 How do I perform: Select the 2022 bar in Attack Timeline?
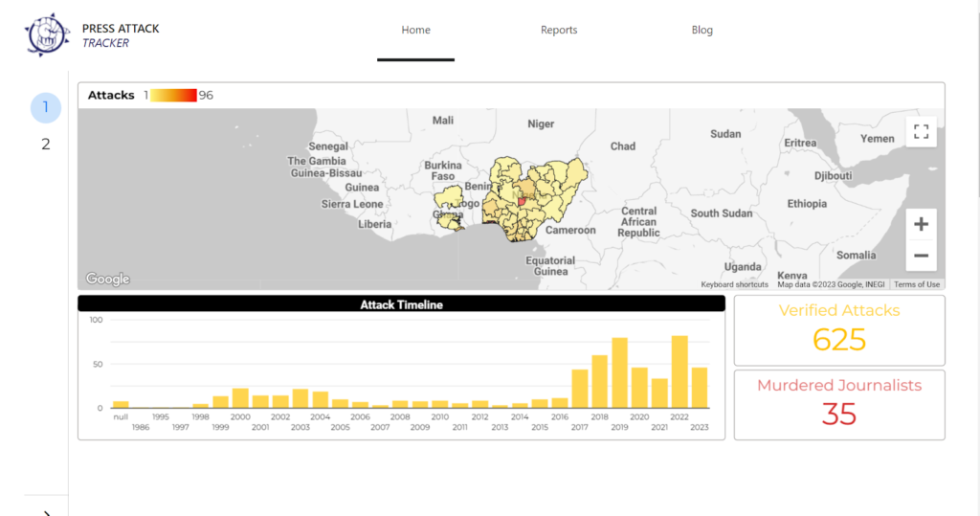[x=679, y=372]
